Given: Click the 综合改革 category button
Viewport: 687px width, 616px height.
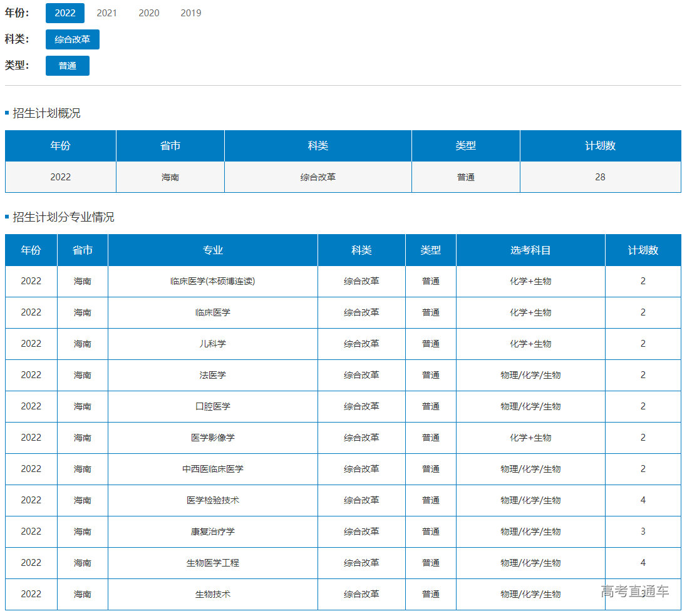Looking at the screenshot, I should coord(73,39).
